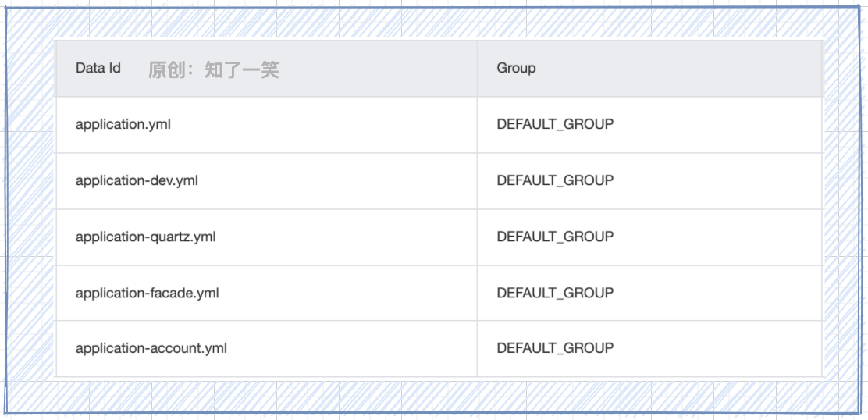Click the 原创 watermark label
This screenshot has height=420, width=868.
166,69
